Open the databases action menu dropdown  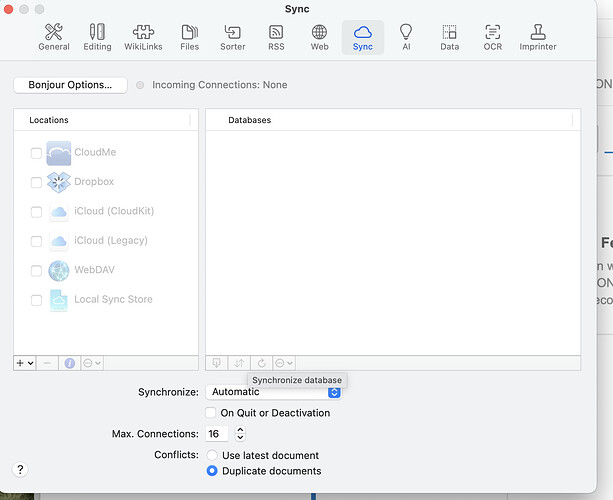pyautogui.click(x=284, y=363)
